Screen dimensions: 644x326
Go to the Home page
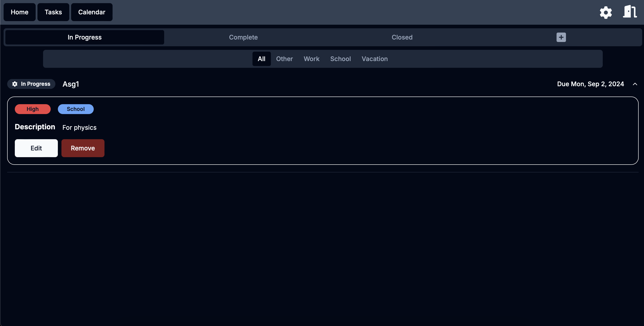click(x=20, y=12)
